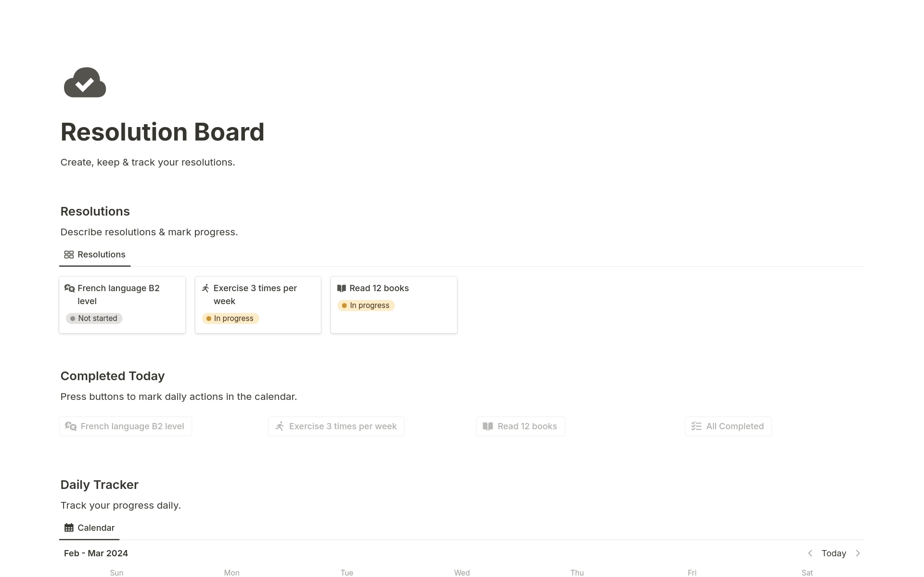Mark Exercise 3 times per week completed
Image resolution: width=924 pixels, height=577 pixels.
click(x=336, y=426)
